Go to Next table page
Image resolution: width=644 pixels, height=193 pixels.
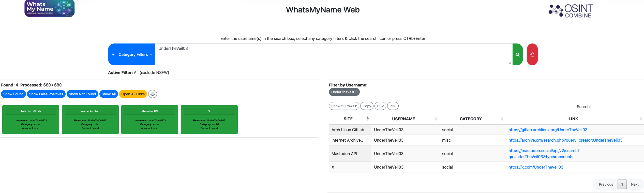pos(635,184)
